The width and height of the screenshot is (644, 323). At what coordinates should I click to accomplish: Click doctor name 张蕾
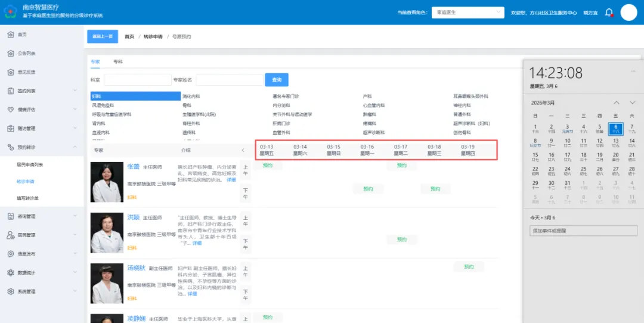pos(133,167)
